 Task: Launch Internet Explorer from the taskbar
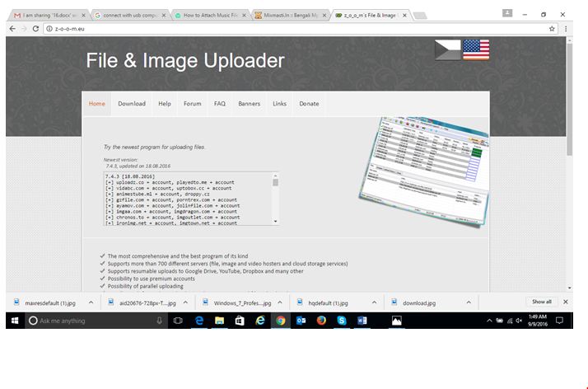pyautogui.click(x=260, y=321)
